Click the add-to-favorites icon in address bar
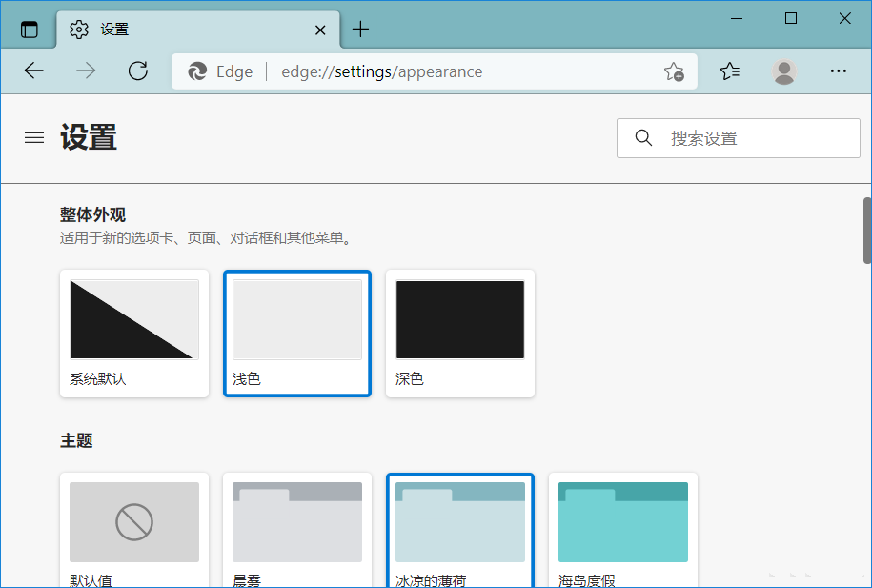This screenshot has height=588, width=872. click(x=675, y=71)
